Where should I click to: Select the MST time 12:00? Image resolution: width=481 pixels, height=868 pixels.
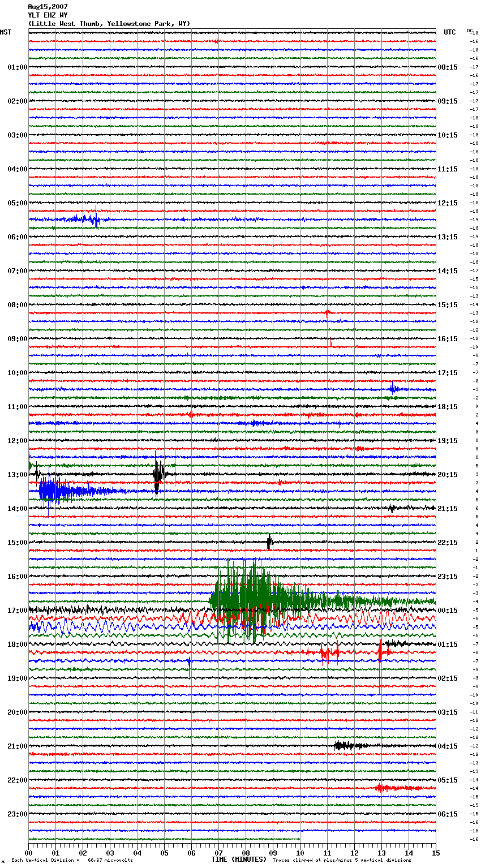[x=18, y=441]
